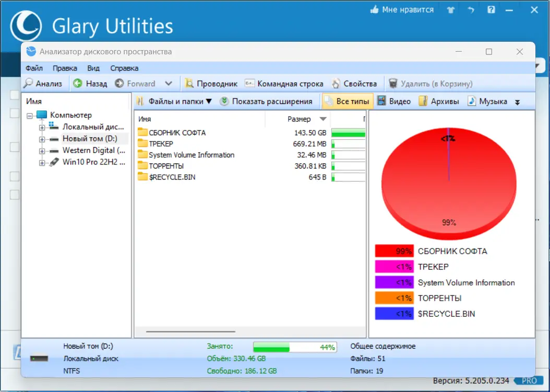
Task: Collapse the Компьютер tree node
Action: pyautogui.click(x=30, y=115)
